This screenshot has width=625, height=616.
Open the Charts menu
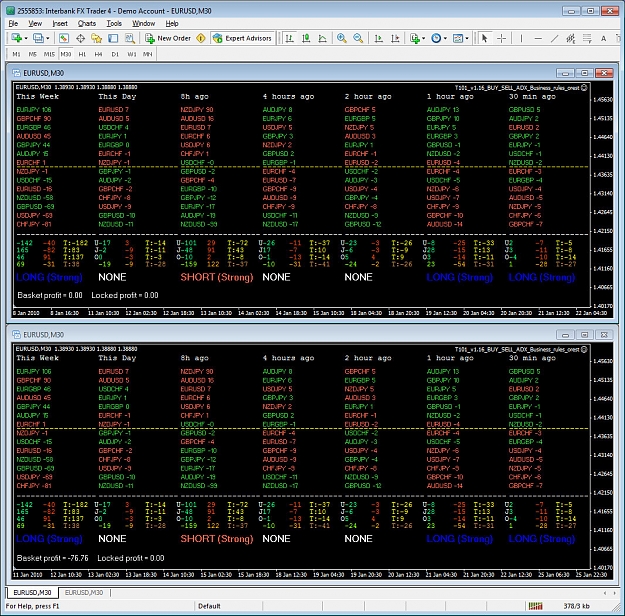(x=86, y=24)
